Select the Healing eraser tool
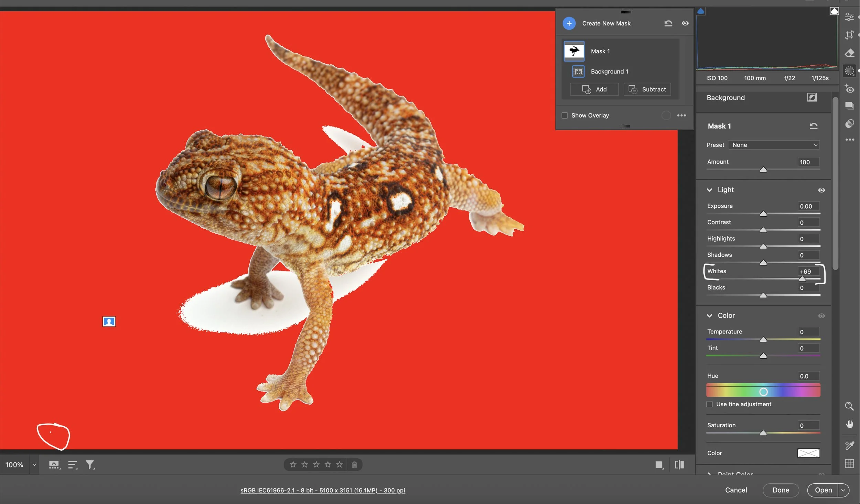This screenshot has height=504, width=860. 849,53
